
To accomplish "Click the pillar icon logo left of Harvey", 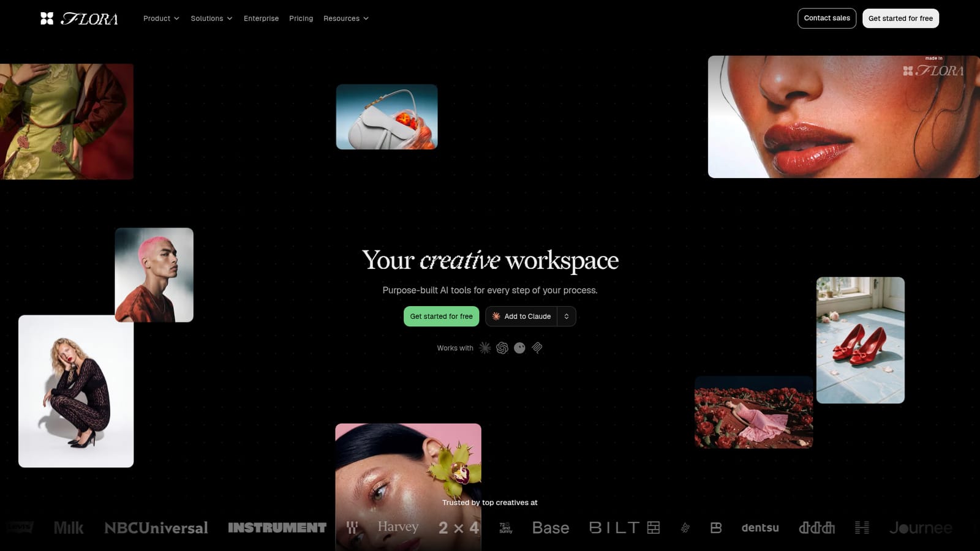I will (x=352, y=528).
